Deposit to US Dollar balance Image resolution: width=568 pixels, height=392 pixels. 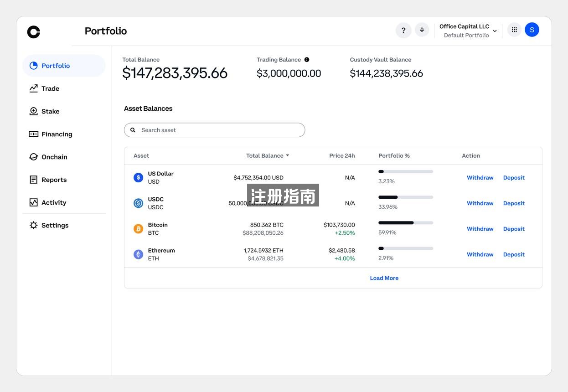[514, 178]
